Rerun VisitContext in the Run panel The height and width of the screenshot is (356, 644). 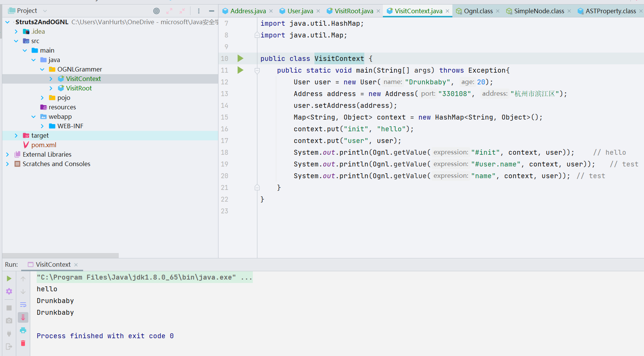(x=9, y=278)
